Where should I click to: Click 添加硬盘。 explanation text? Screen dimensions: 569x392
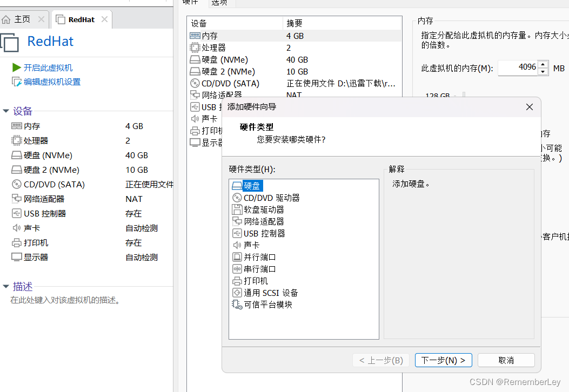point(411,184)
